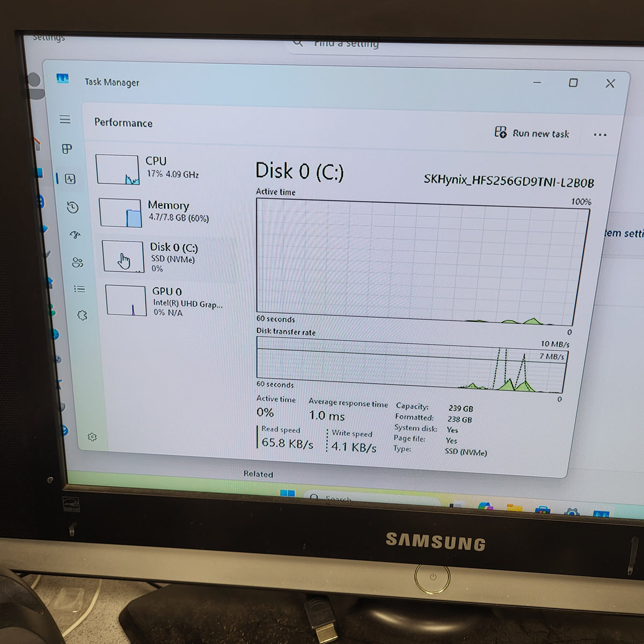The height and width of the screenshot is (644, 644).
Task: Click the Write speed 4.1 KB/s value
Action: pyautogui.click(x=354, y=447)
